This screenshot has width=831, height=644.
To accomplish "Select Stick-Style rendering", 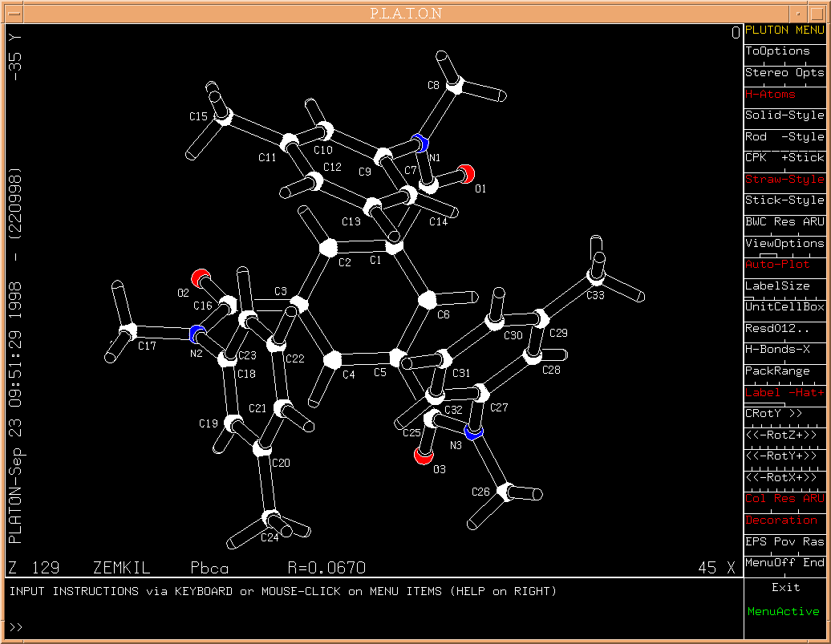I will click(784, 200).
